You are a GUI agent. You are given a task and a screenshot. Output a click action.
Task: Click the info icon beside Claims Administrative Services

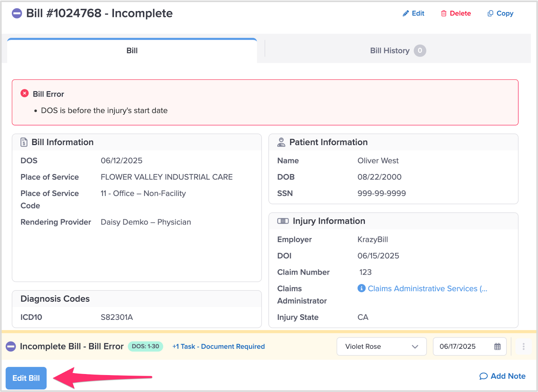pos(361,288)
